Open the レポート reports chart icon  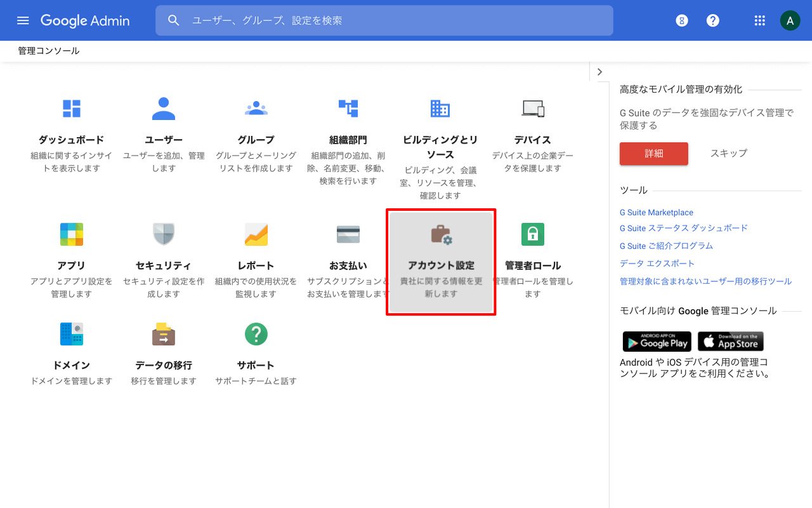(x=256, y=234)
